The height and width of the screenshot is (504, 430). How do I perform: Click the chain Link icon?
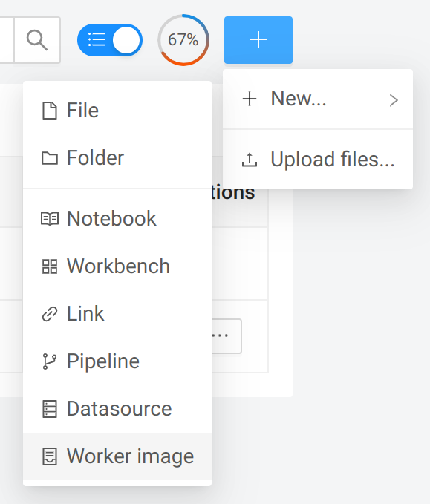tap(50, 314)
